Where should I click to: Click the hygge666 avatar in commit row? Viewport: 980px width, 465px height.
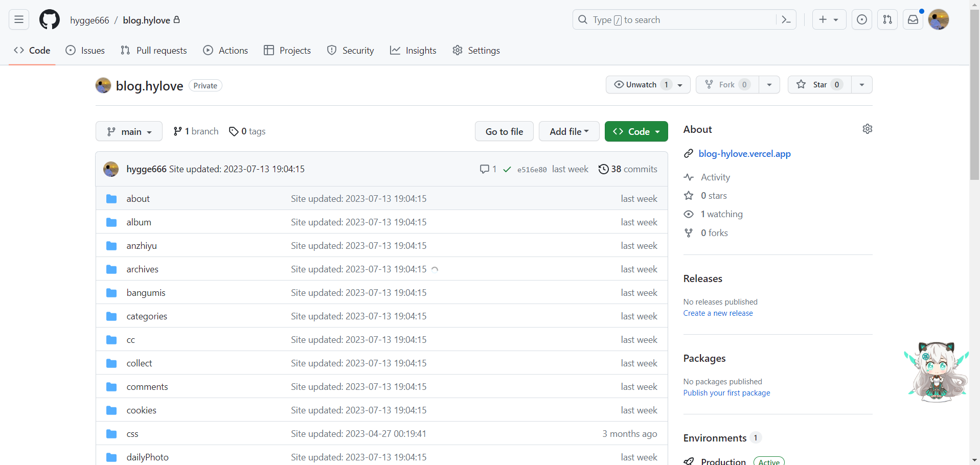click(111, 169)
